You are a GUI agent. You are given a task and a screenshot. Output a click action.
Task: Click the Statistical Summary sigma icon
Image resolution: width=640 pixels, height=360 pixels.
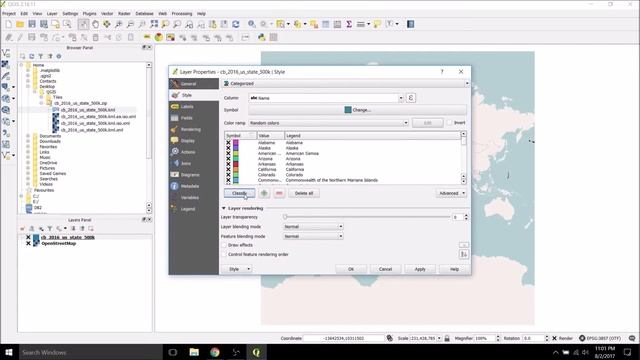(349, 24)
